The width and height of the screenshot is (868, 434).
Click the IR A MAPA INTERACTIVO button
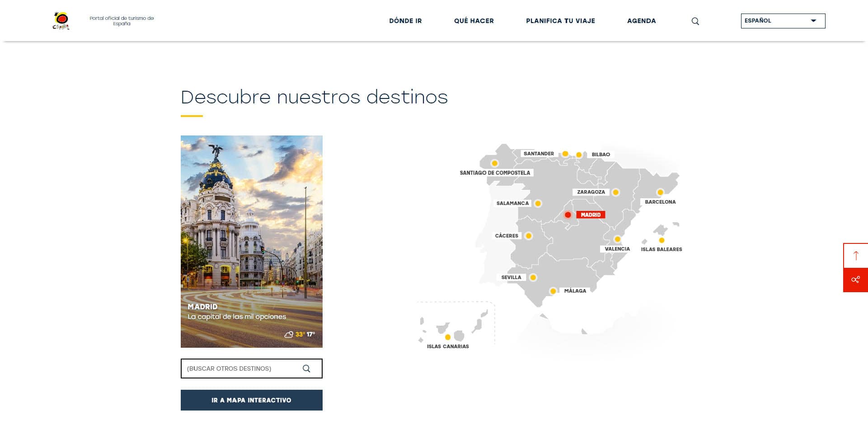[x=252, y=400]
